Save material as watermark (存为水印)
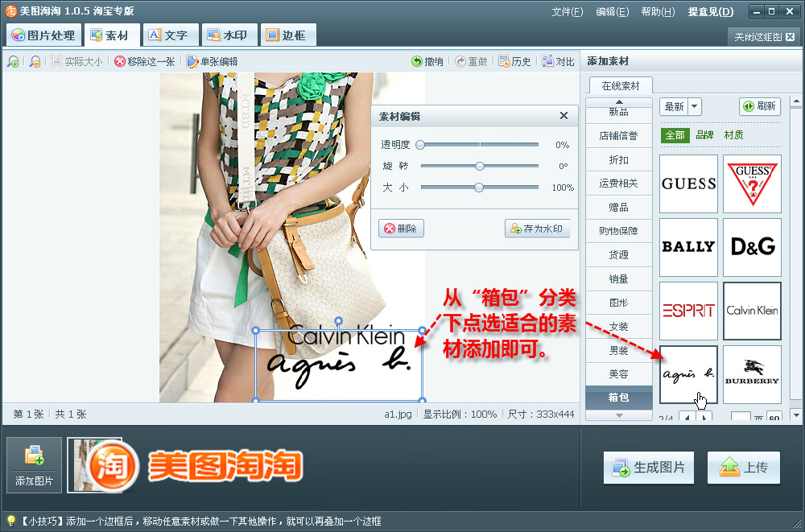The height and width of the screenshot is (532, 805). (538, 229)
